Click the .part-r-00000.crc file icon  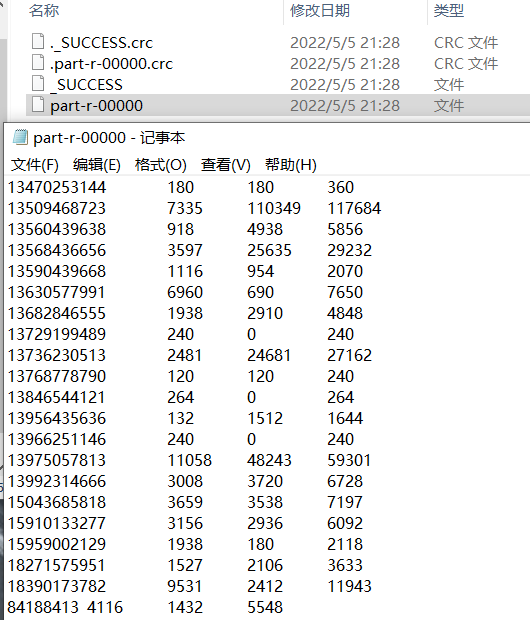point(38,62)
